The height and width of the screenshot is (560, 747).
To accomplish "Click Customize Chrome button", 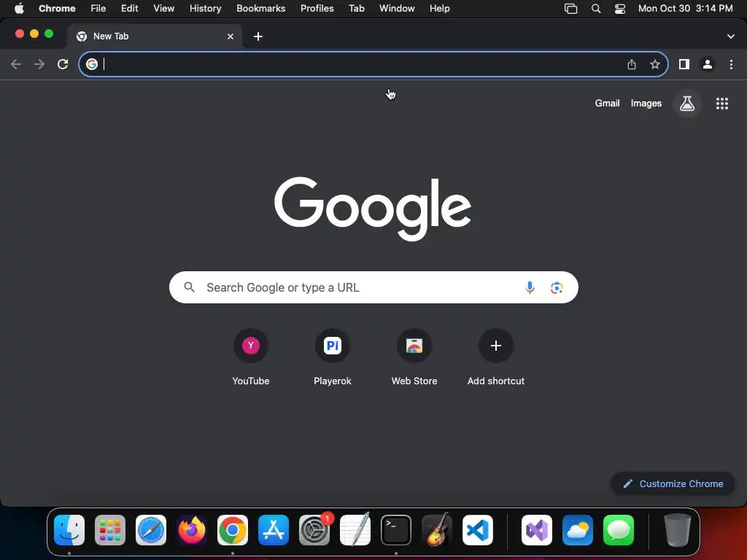I will pos(673,484).
